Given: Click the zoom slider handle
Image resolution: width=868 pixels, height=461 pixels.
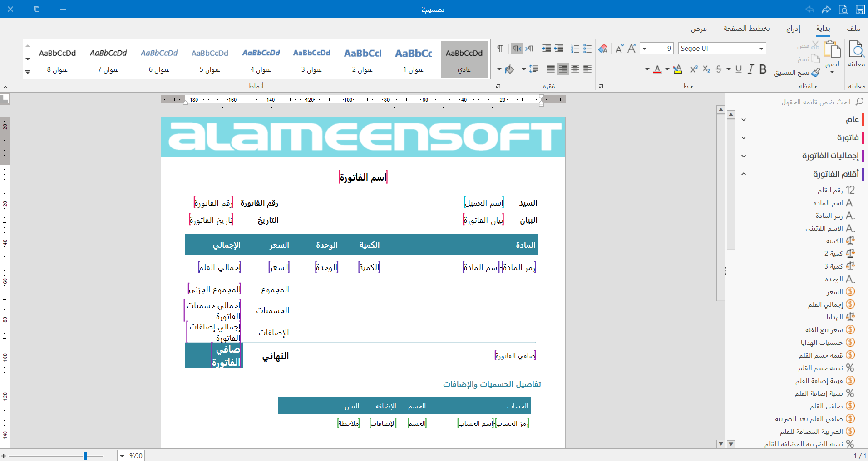Looking at the screenshot, I should click(x=85, y=456).
